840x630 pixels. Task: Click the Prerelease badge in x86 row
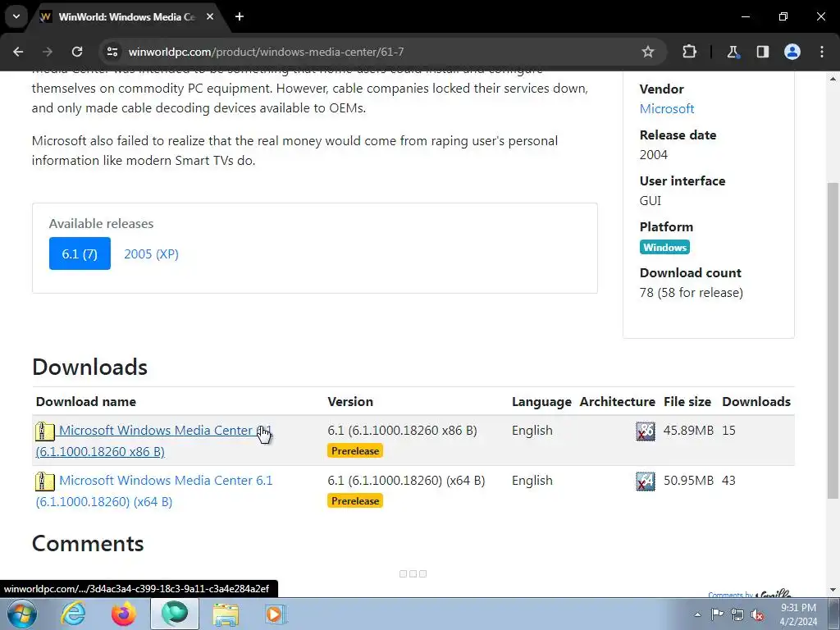click(354, 451)
